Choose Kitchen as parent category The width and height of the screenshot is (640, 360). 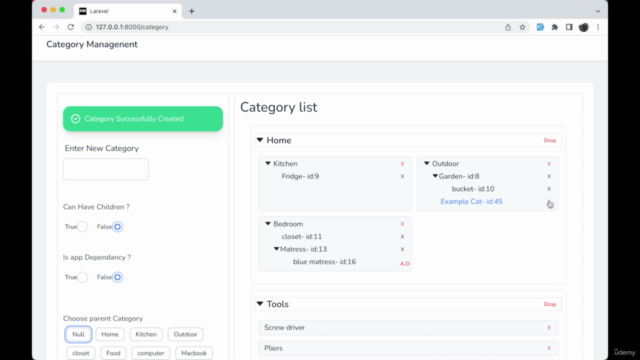coord(146,334)
